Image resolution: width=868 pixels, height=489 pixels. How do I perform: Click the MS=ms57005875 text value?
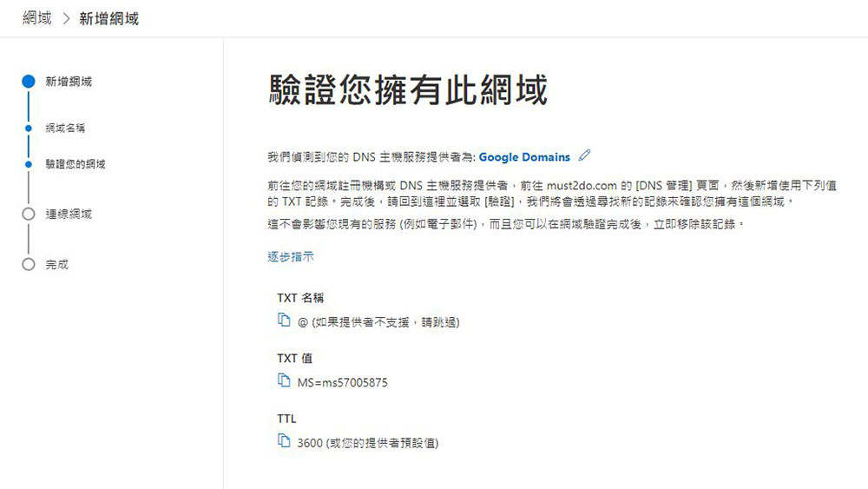pos(343,382)
